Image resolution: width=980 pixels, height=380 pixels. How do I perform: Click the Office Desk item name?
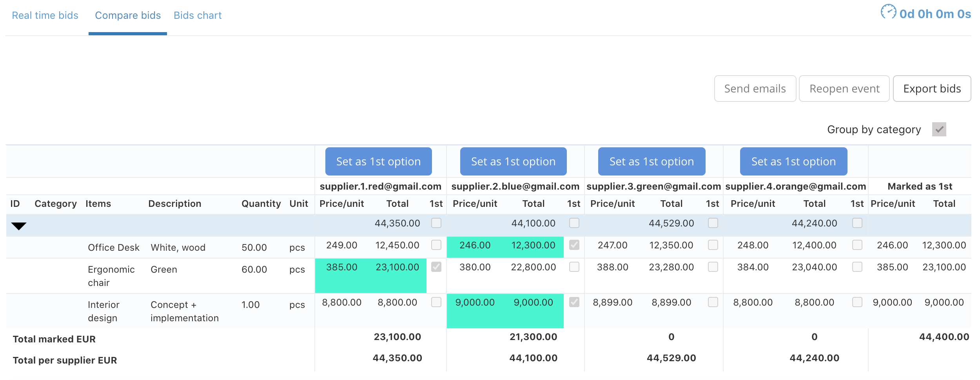pyautogui.click(x=114, y=248)
